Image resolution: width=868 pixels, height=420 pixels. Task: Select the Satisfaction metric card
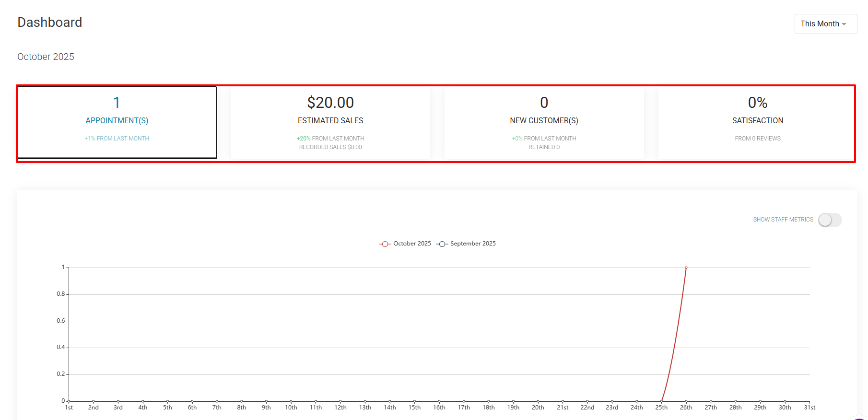[757, 123]
